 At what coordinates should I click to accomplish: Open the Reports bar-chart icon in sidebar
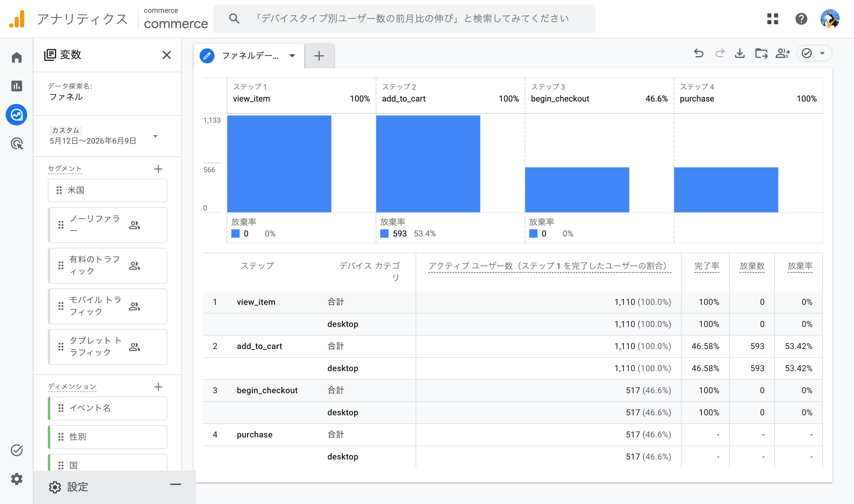pos(16,86)
